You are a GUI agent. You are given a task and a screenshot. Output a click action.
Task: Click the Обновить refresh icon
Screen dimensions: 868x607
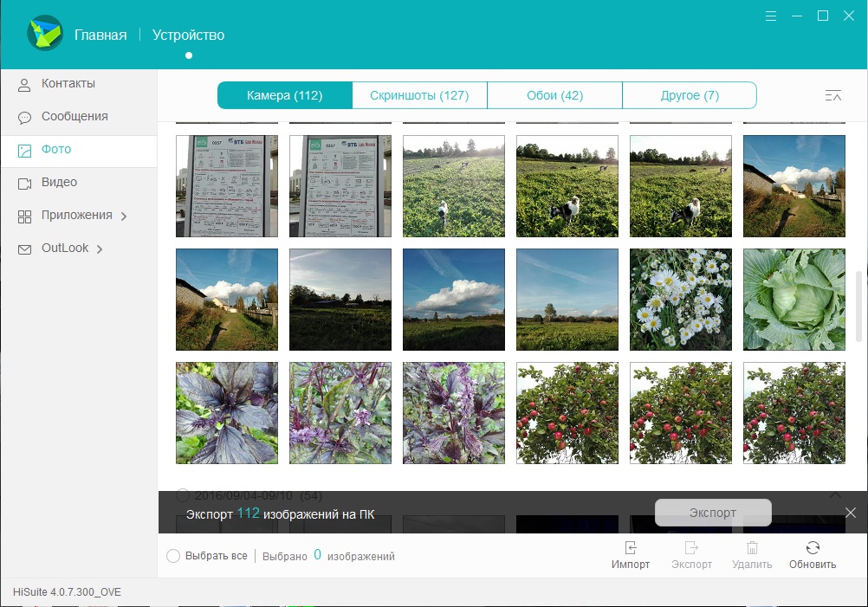pos(813,548)
